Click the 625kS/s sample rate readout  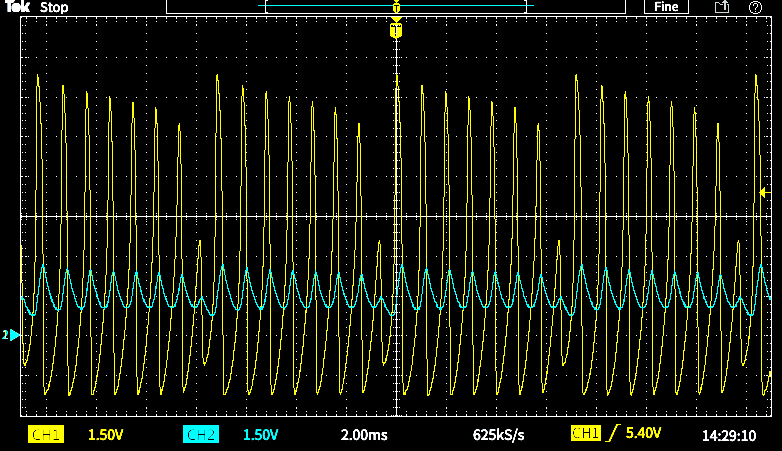point(497,435)
